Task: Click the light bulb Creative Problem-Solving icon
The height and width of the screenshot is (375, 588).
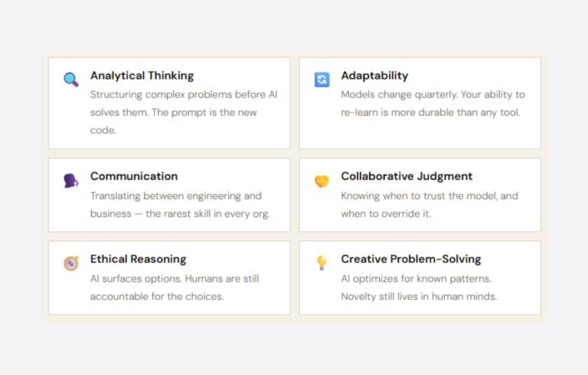Action: point(322,262)
